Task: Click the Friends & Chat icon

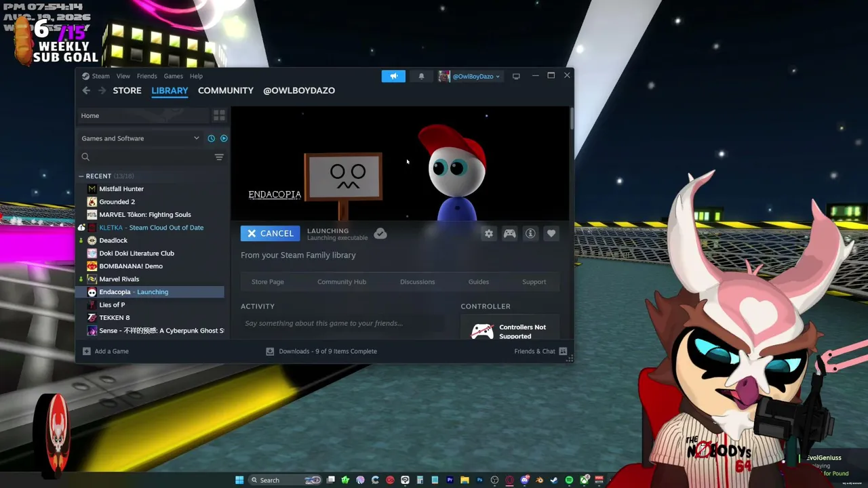Action: pyautogui.click(x=563, y=351)
